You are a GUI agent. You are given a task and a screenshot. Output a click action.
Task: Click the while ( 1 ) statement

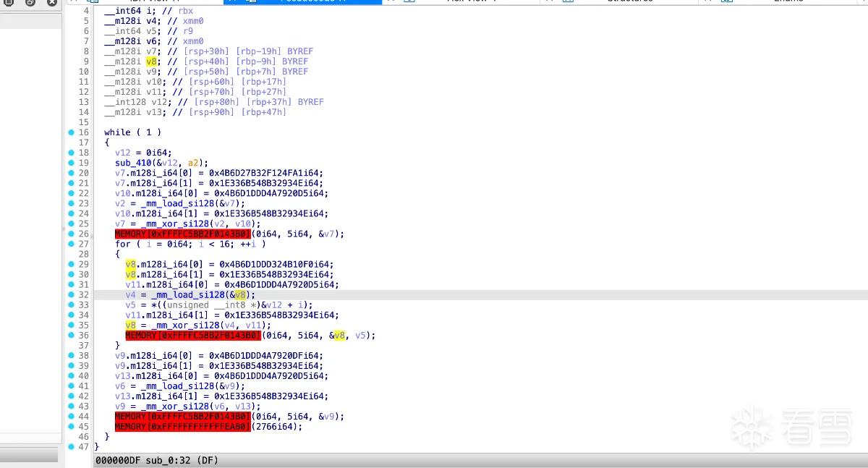click(x=133, y=132)
